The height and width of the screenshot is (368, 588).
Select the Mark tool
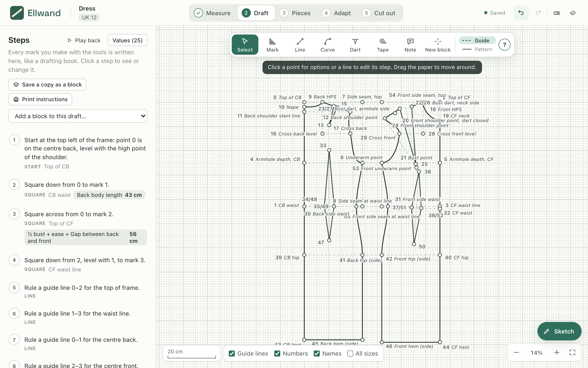pyautogui.click(x=272, y=45)
